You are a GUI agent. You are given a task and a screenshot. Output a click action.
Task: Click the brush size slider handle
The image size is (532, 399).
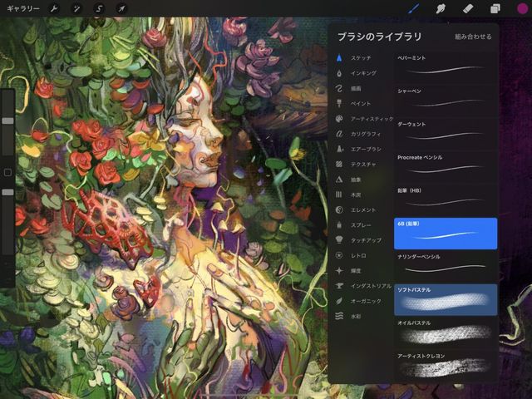[x=7, y=121]
